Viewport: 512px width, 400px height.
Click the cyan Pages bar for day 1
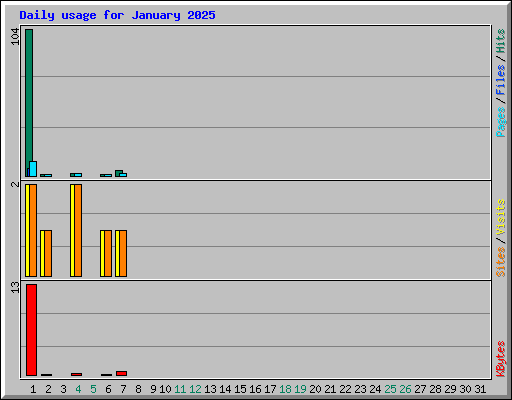(x=33, y=169)
